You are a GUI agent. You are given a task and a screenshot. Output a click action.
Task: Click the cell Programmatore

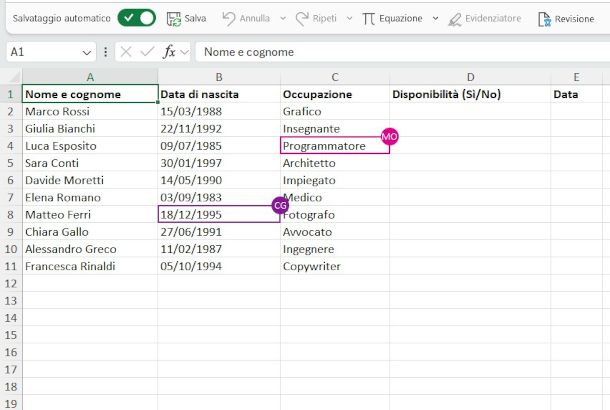coord(335,146)
